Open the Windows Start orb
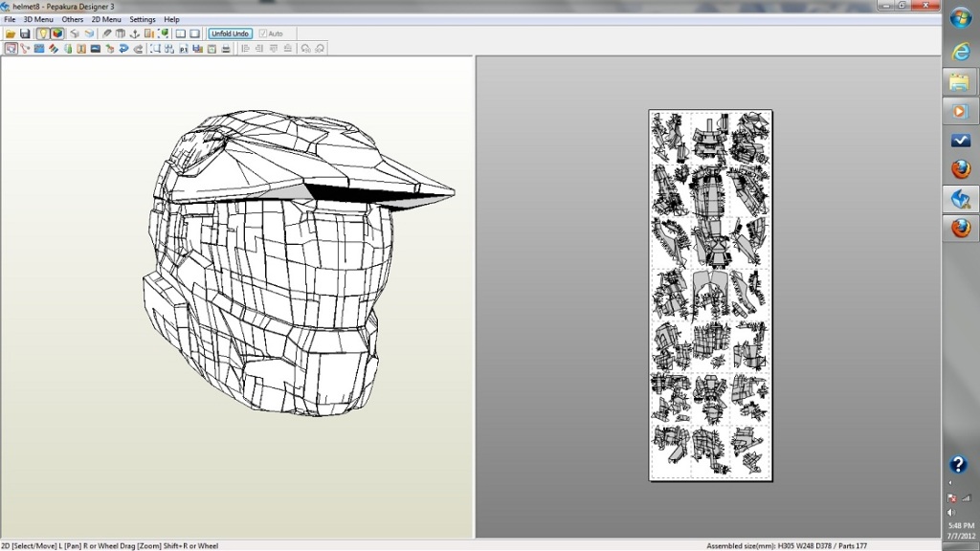 [961, 17]
